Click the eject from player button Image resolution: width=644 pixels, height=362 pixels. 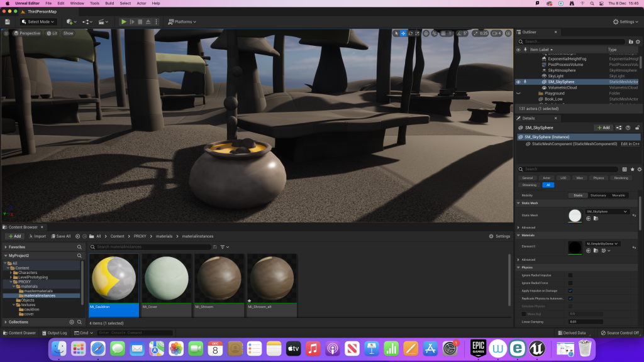pyautogui.click(x=148, y=22)
